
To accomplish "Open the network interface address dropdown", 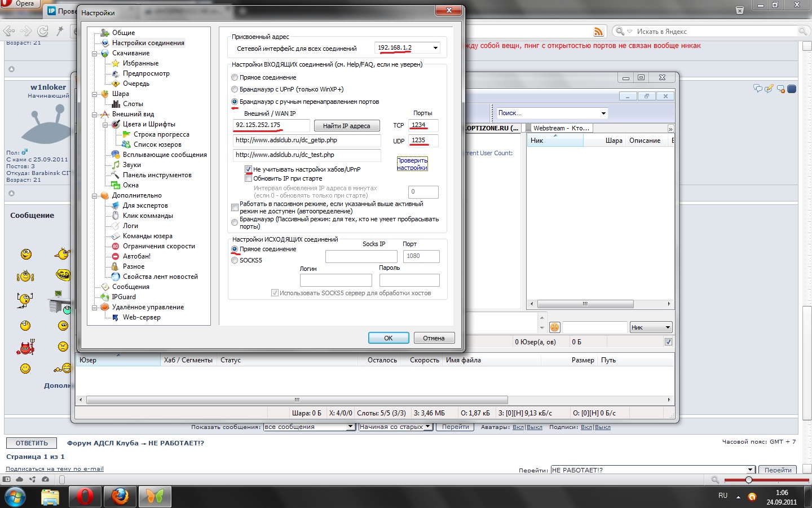I will [x=435, y=48].
